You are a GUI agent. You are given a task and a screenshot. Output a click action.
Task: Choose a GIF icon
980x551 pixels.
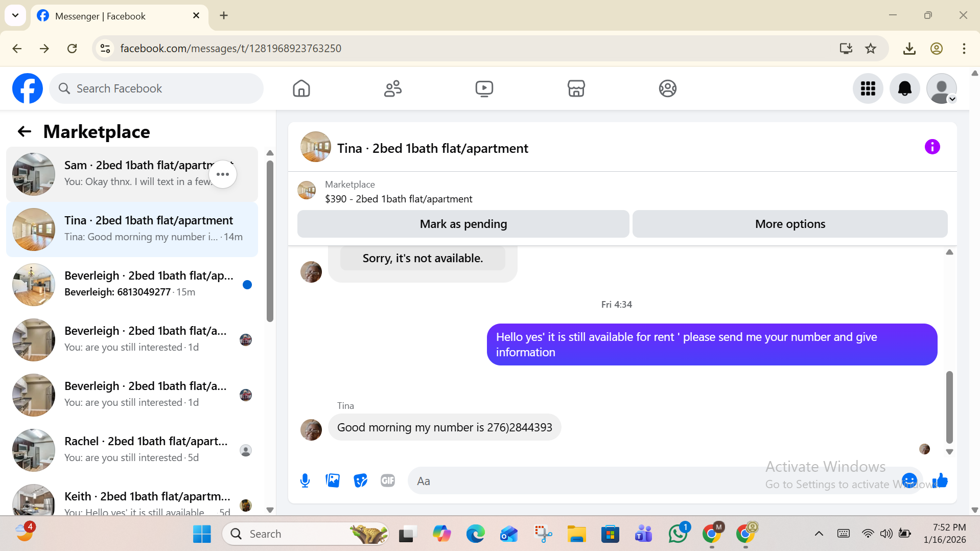click(x=388, y=480)
